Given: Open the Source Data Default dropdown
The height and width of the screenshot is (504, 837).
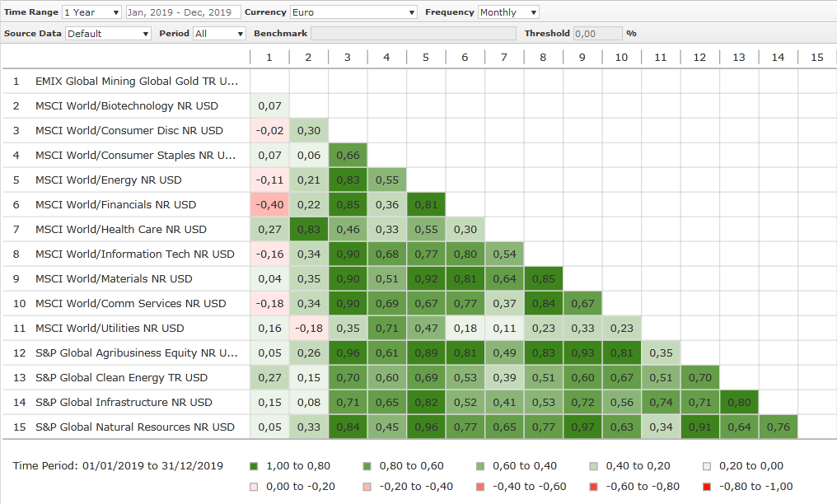Looking at the screenshot, I should pos(108,34).
